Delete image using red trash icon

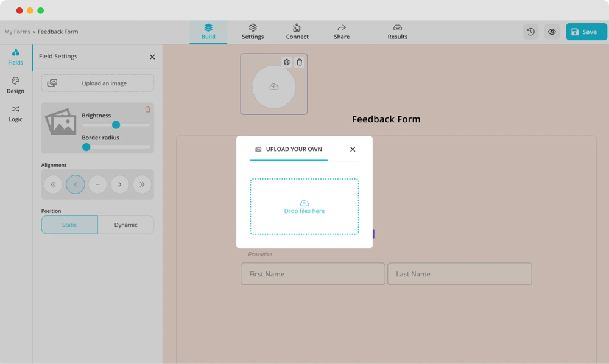[x=147, y=110]
